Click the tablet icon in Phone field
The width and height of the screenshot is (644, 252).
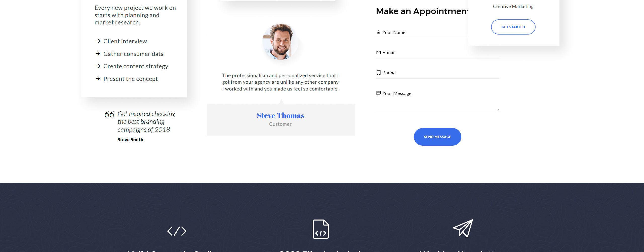pos(378,73)
